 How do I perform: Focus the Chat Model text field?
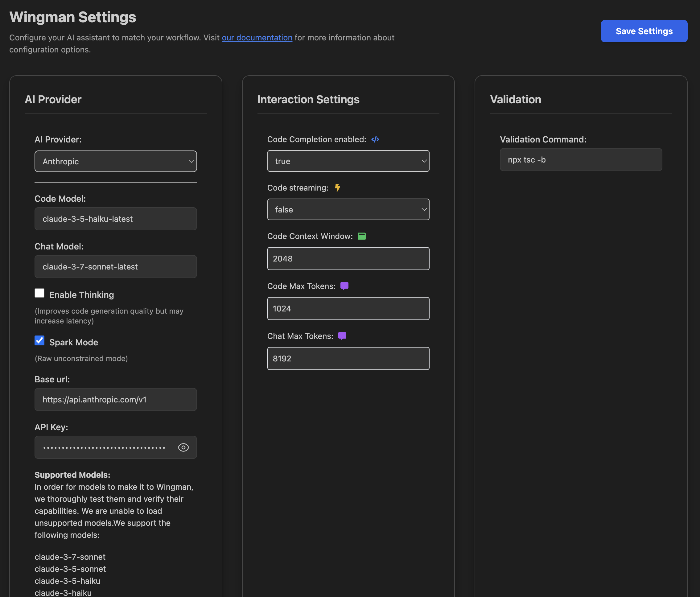116,266
